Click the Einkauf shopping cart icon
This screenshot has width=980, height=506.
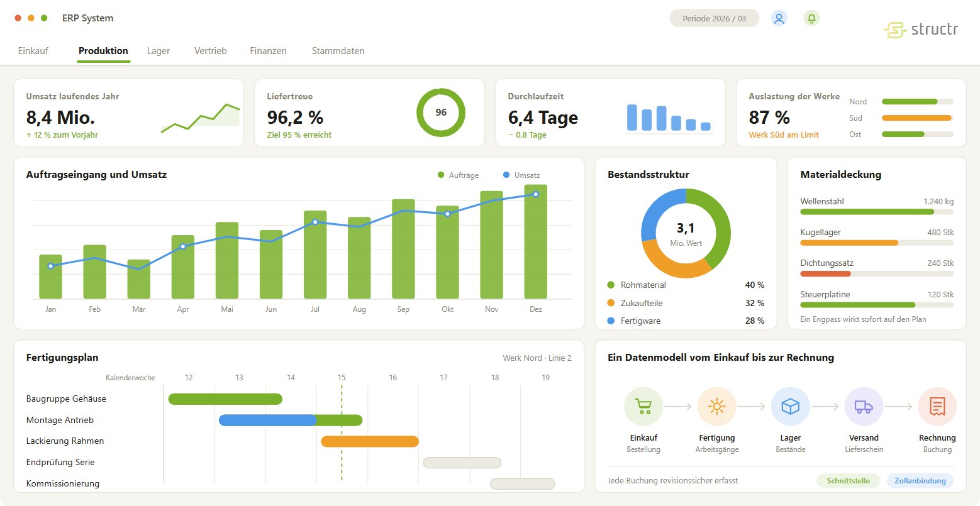[x=643, y=407]
